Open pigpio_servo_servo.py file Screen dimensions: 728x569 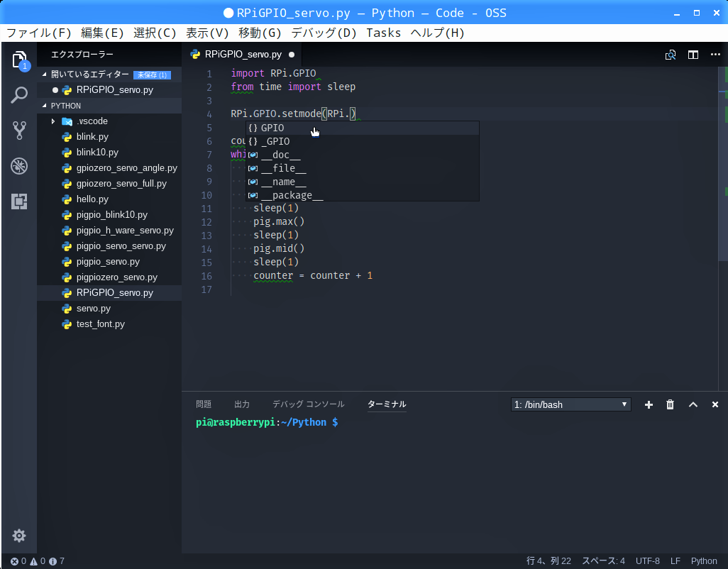(x=109, y=246)
